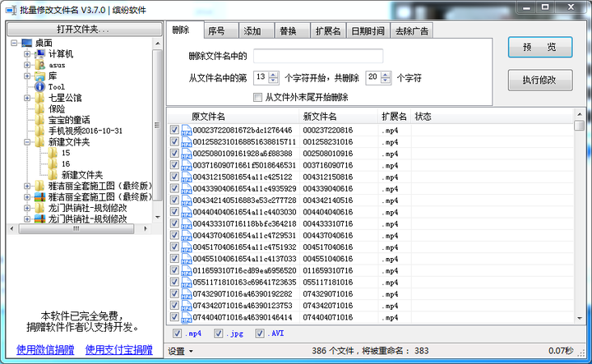The height and width of the screenshot is (364, 592).
Task: Click the folder tree vertical scrollbar thumb
Action: click(x=157, y=124)
